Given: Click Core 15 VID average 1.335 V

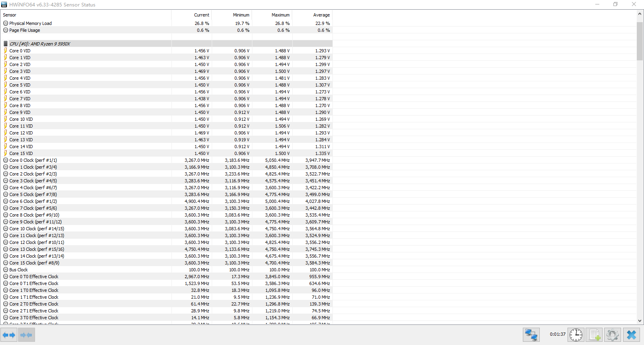Looking at the screenshot, I should (x=322, y=153).
